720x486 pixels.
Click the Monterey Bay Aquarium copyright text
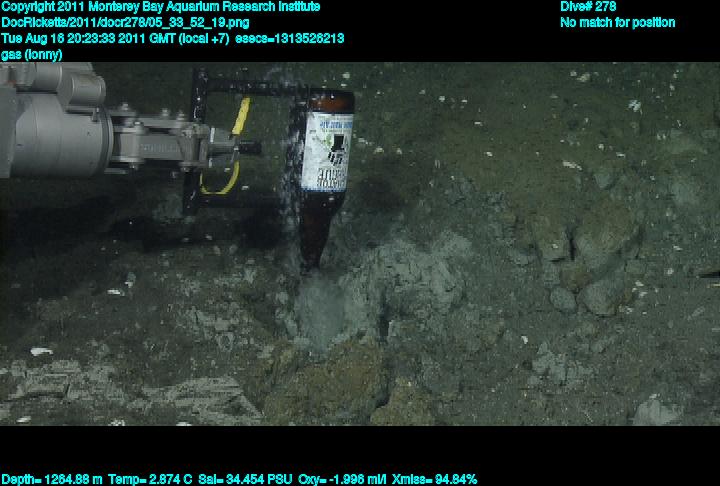tap(161, 6)
